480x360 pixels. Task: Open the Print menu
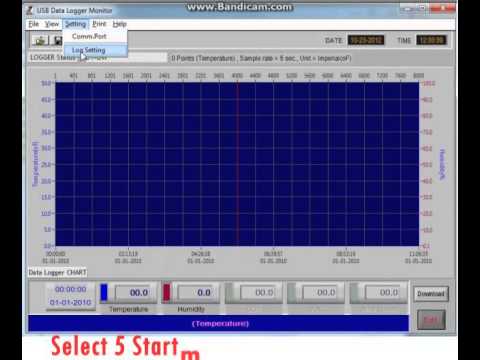point(99,24)
